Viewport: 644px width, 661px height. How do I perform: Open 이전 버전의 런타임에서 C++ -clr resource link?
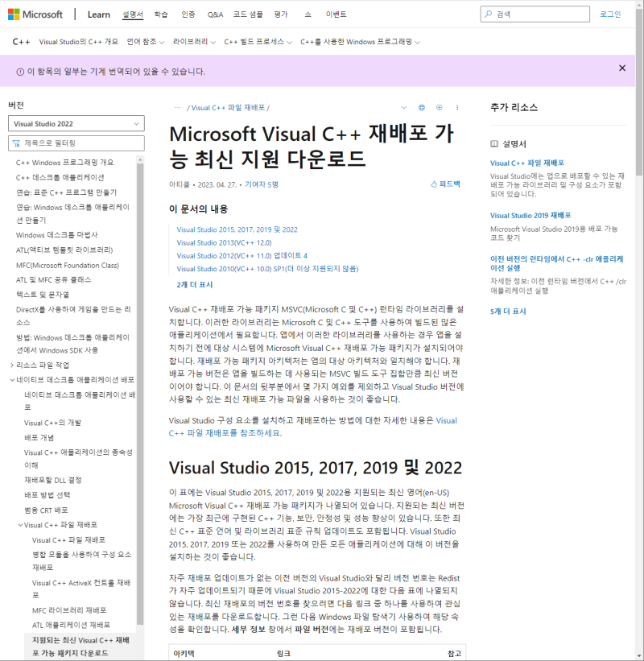[x=557, y=263]
